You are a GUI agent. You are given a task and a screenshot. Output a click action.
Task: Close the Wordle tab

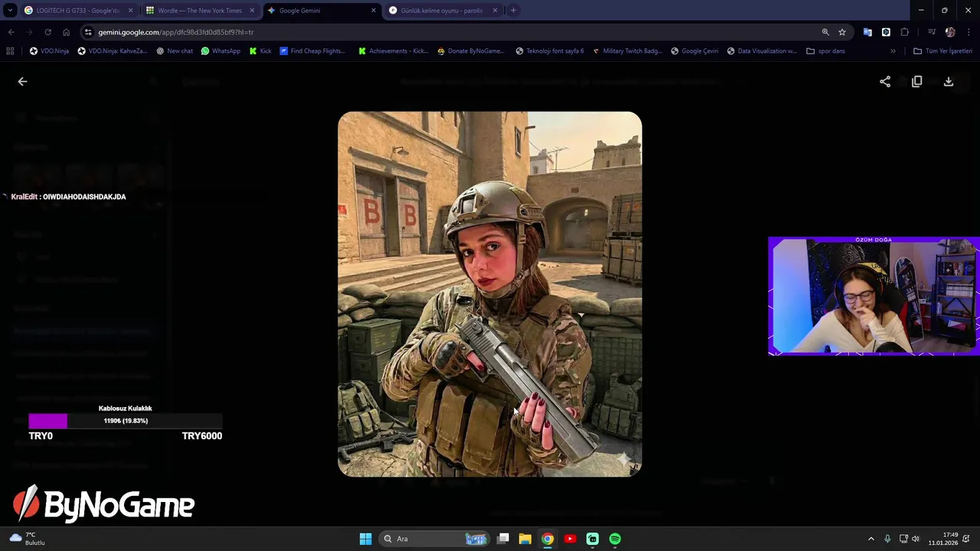tap(252, 11)
